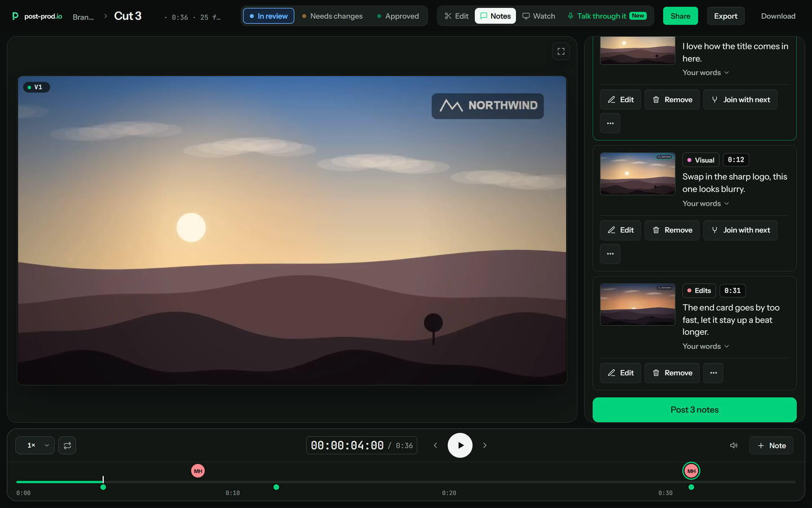Toggle fullscreen video preview
Viewport: 812px width, 508px height.
[561, 51]
